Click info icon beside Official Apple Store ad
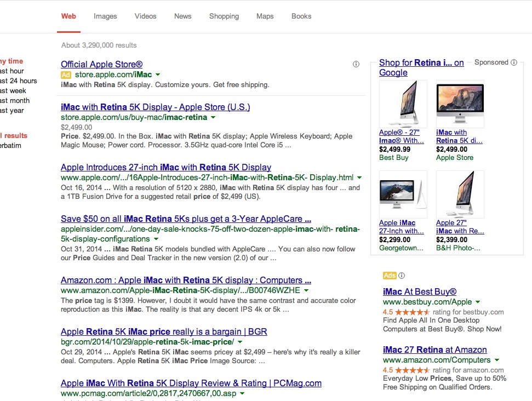532x401 pixels. point(356,64)
